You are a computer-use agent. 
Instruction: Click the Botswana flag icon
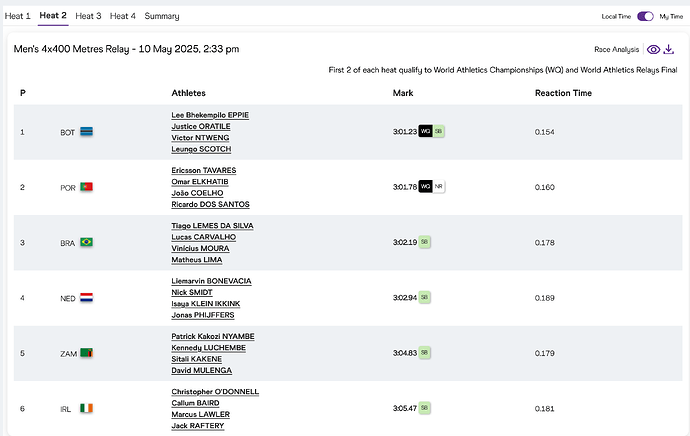coord(86,132)
